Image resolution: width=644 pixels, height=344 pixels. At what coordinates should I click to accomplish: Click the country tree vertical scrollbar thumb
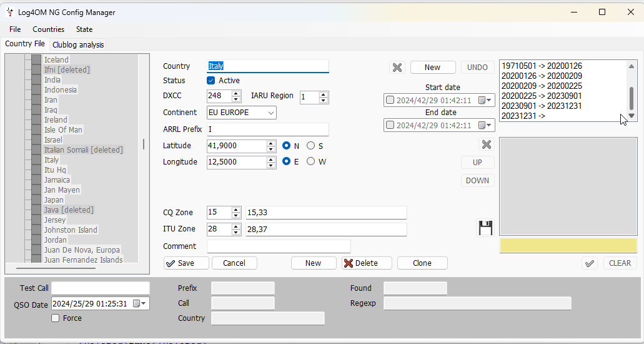tap(143, 144)
